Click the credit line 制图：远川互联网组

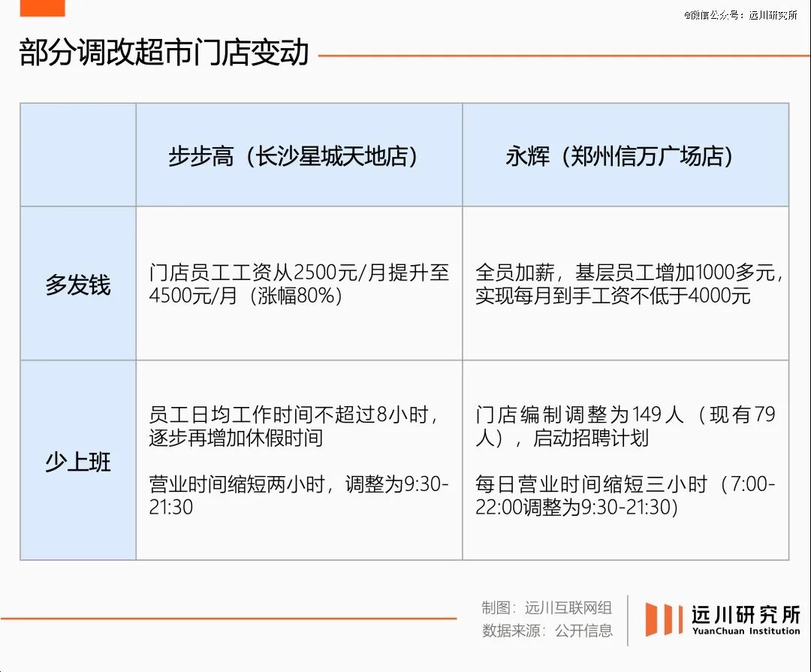547,607
